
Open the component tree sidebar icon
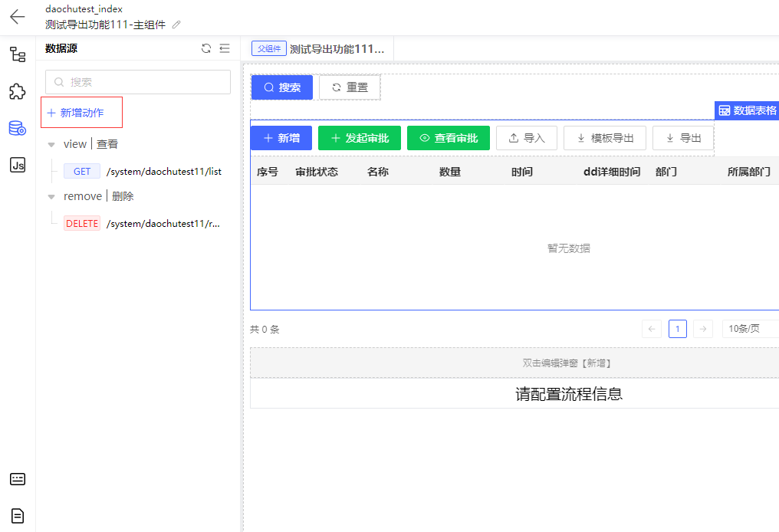tap(18, 54)
